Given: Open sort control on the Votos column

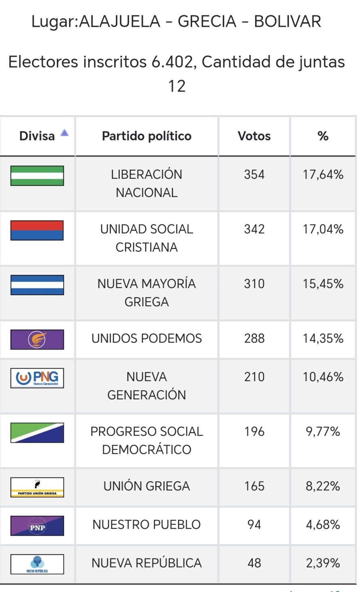Looking at the screenshot, I should 254,136.
